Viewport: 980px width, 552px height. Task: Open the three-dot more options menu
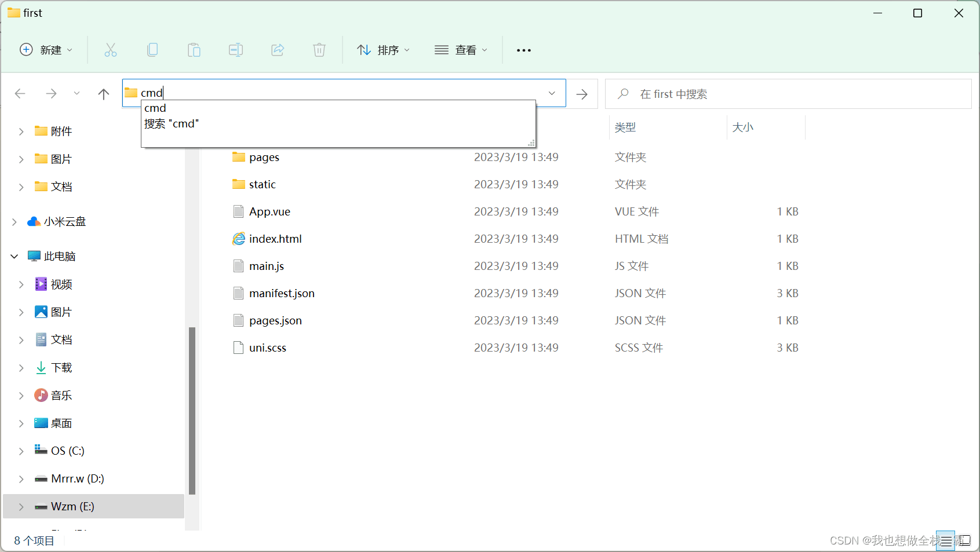tap(524, 50)
